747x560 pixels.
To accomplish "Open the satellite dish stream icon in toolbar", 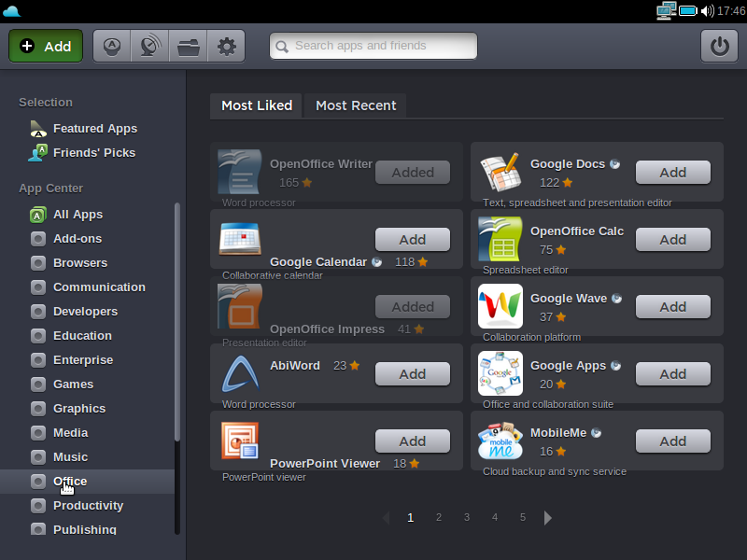I will [149, 46].
